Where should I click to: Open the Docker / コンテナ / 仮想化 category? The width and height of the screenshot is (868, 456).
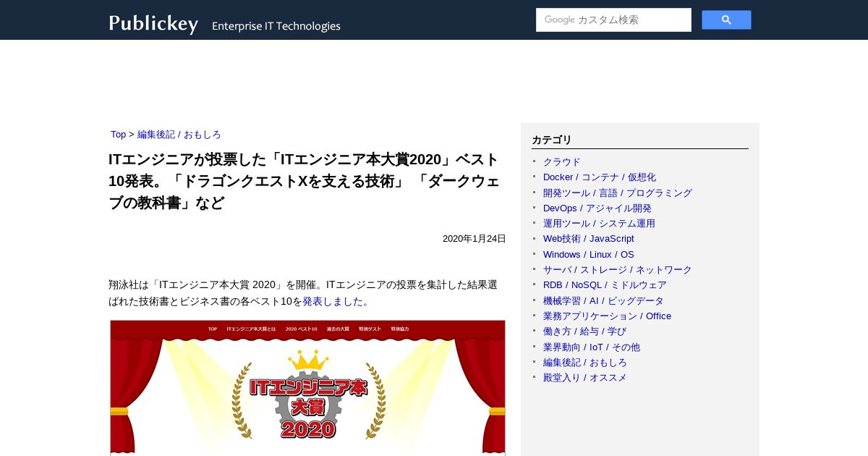tap(600, 177)
